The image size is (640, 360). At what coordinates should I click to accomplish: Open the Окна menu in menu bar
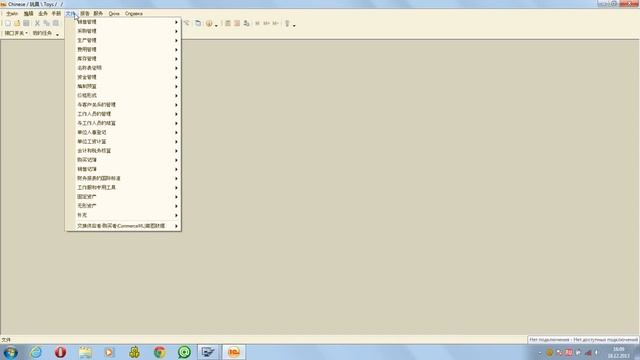coord(114,13)
